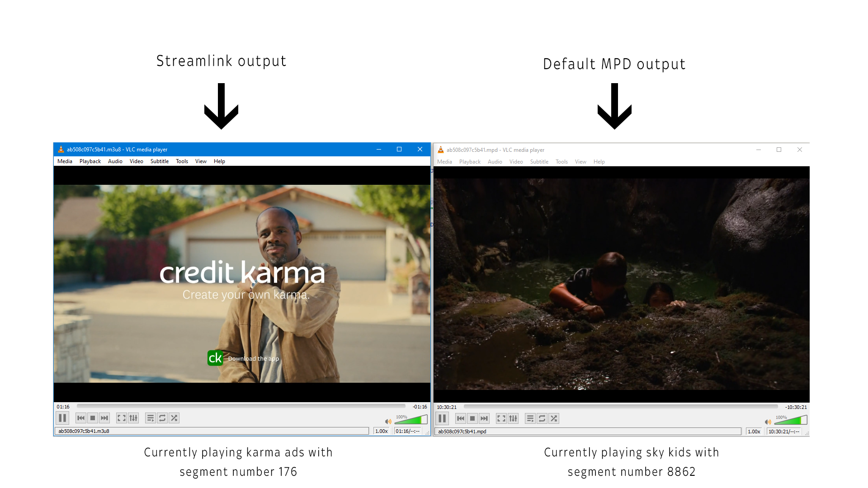Stop playback in the m3u8 VLC window
Viewport: 868px width, 488px height.
[x=93, y=418]
